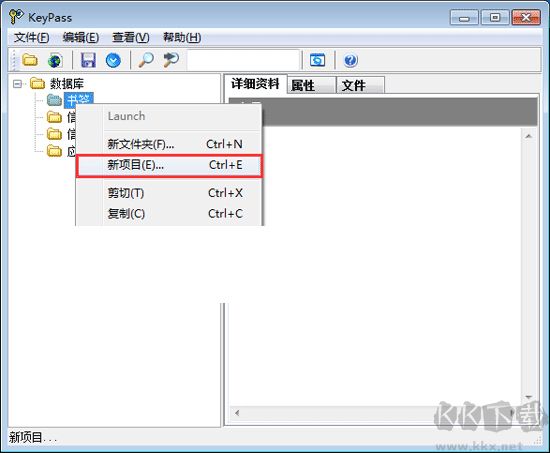Click the find-next magnifier with arrow icon
This screenshot has height=453, width=550.
[x=171, y=60]
